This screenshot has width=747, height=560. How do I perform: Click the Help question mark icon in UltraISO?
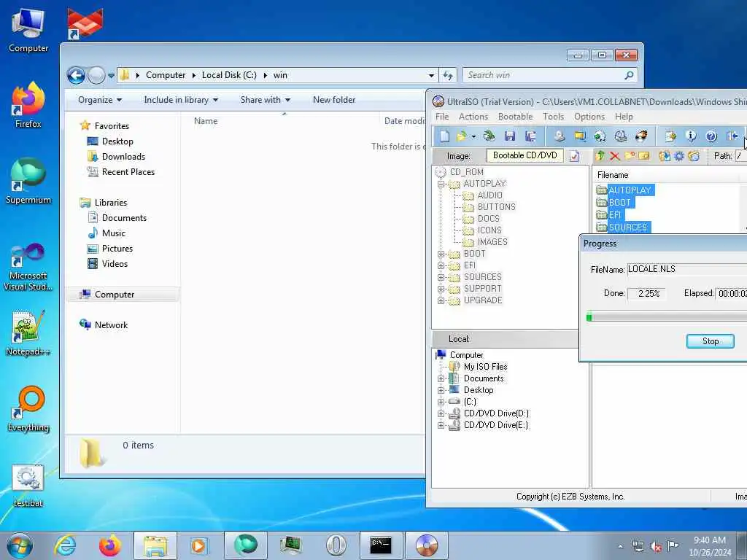[x=711, y=136]
